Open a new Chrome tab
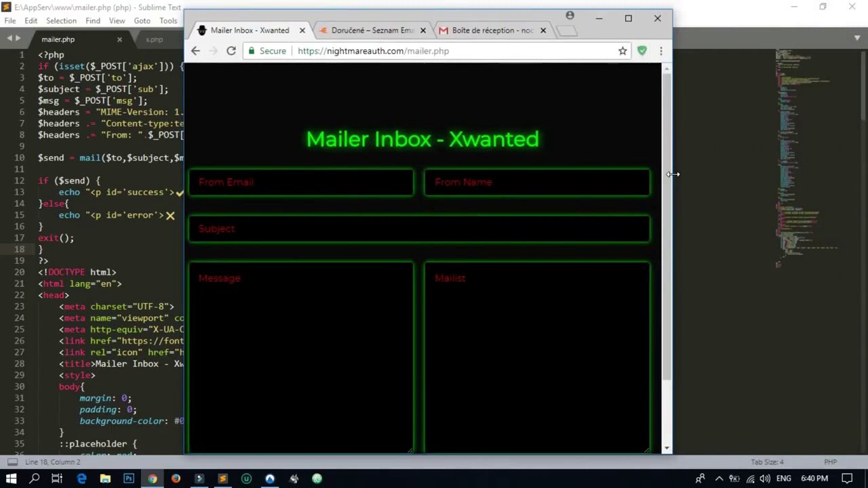This screenshot has height=488, width=868. tap(567, 30)
